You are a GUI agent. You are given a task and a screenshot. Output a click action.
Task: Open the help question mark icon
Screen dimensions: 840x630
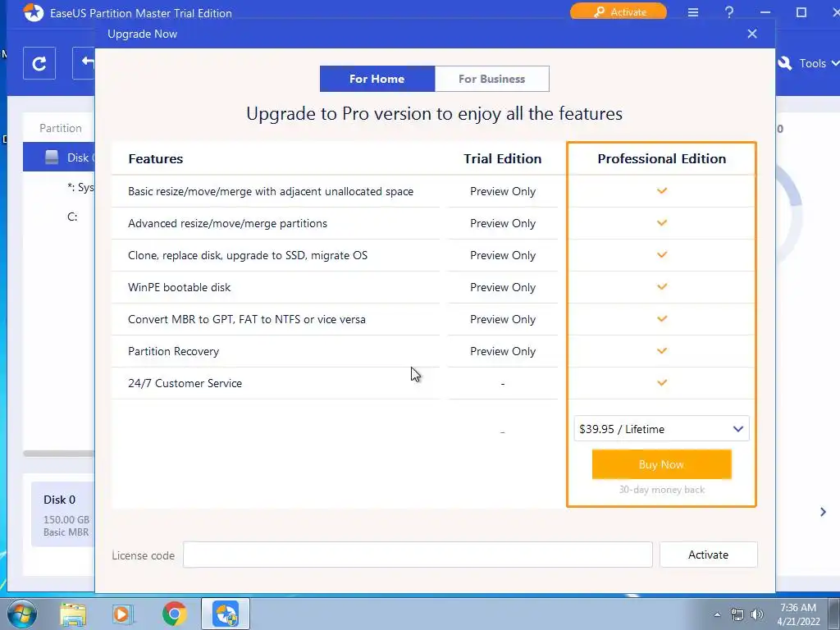pos(728,12)
